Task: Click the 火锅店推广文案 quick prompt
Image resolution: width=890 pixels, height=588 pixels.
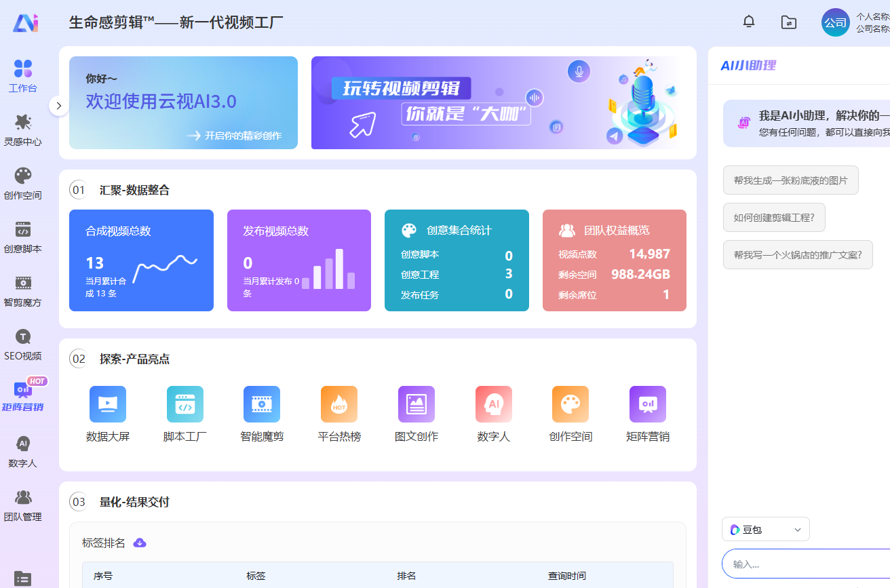Action: (x=797, y=254)
